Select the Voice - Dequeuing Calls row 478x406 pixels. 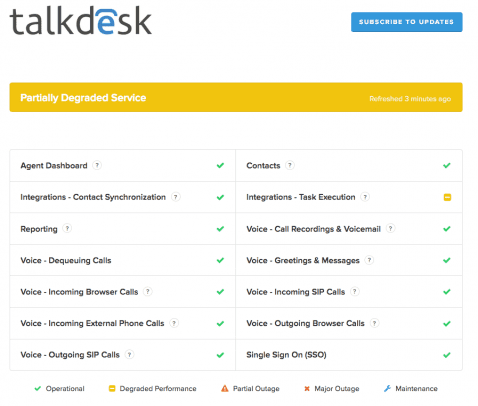(x=123, y=260)
